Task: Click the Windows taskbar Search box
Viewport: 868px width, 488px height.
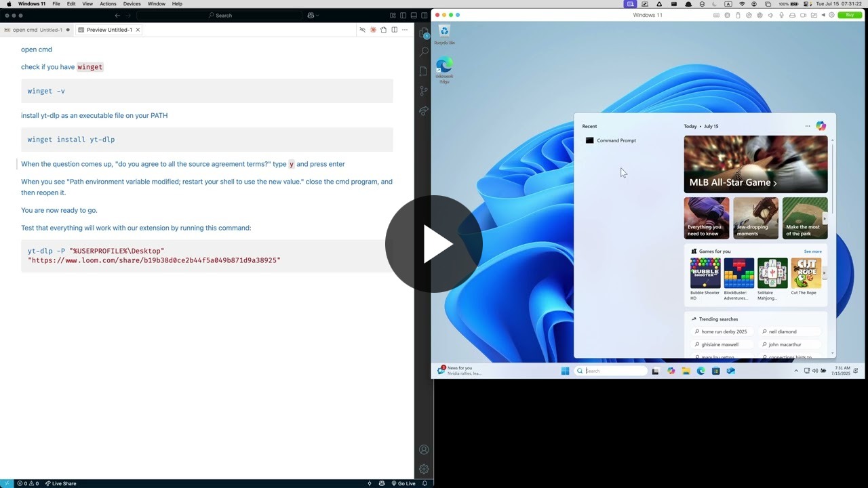Action: tap(610, 371)
